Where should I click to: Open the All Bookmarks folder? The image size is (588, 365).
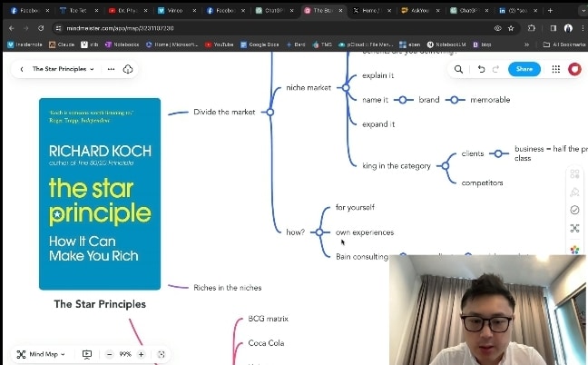[x=564, y=44]
